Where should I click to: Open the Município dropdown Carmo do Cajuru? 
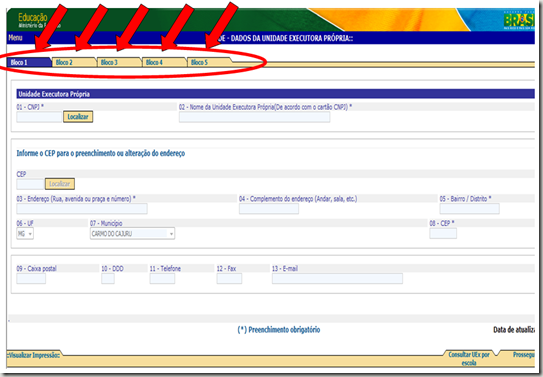pyautogui.click(x=132, y=234)
